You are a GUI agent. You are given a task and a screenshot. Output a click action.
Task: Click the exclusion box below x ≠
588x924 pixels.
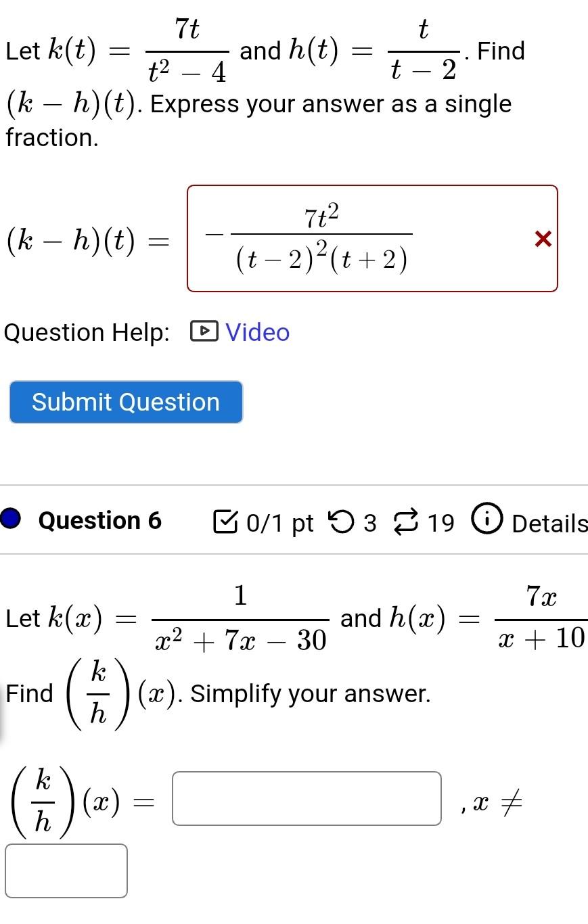(66, 872)
